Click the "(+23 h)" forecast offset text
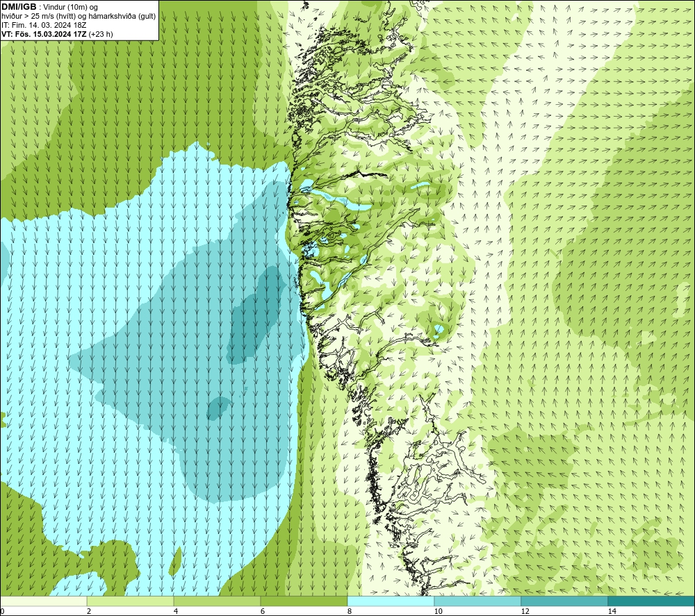The height and width of the screenshot is (616, 695). point(101,34)
